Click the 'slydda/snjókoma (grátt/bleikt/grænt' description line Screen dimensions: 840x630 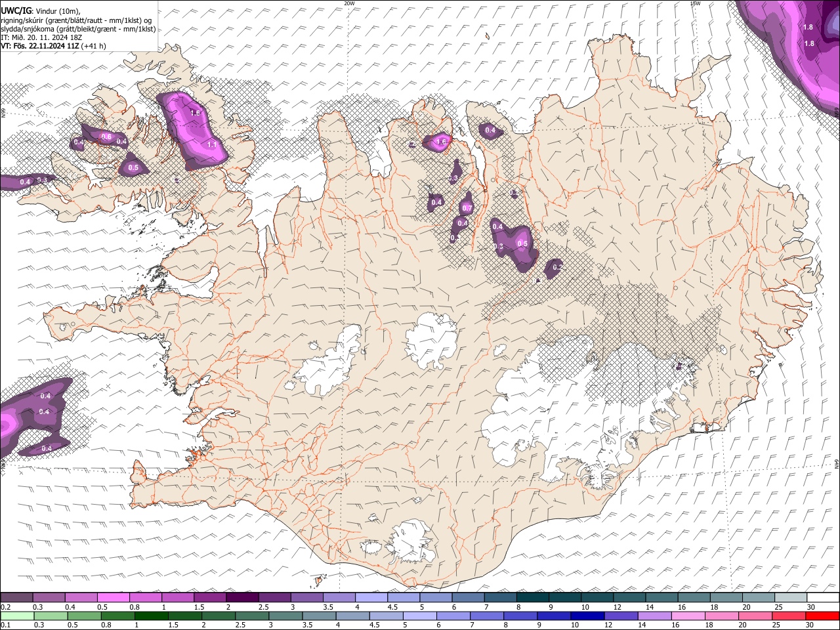click(x=78, y=29)
